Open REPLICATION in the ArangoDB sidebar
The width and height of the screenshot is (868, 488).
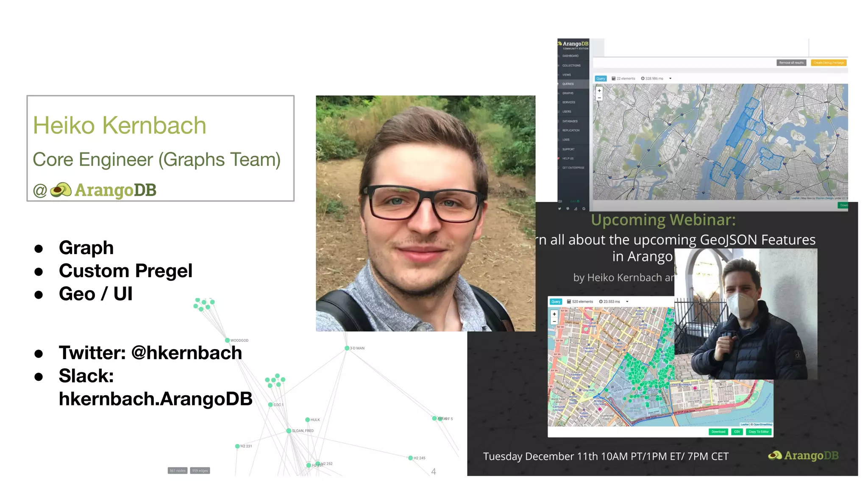(571, 130)
